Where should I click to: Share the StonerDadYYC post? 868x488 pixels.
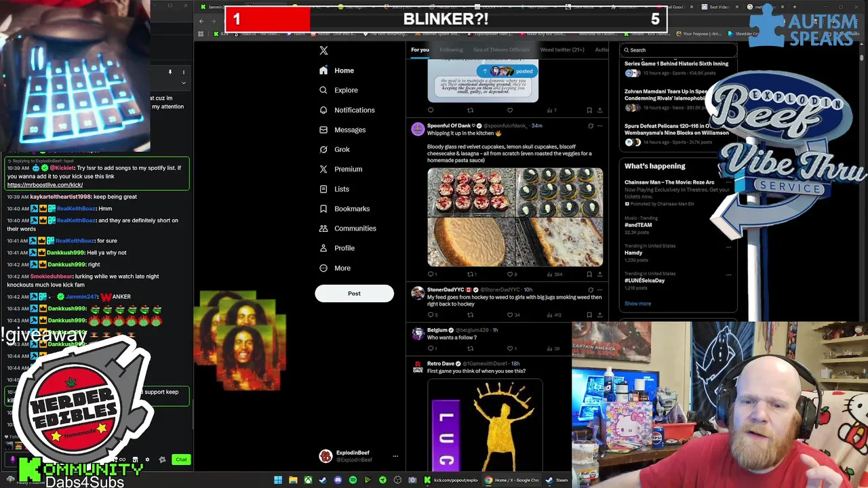pos(600,314)
